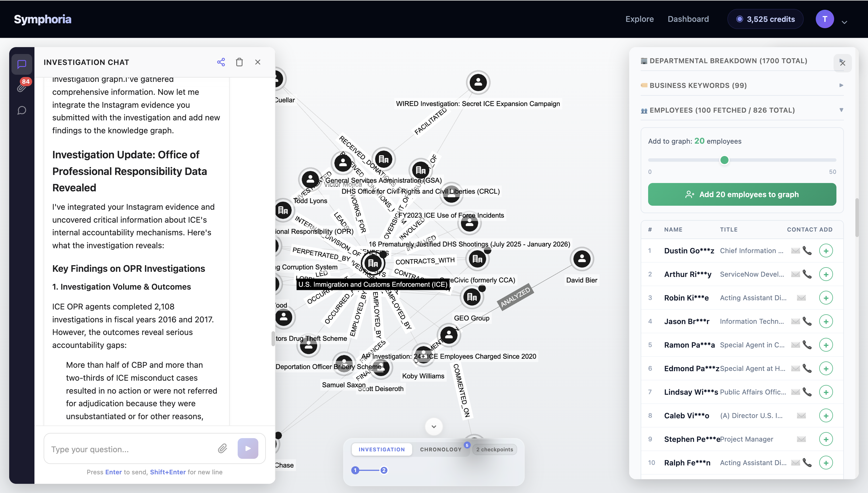Open the speech bubble sidebar icon
This screenshot has width=868, height=493.
click(22, 110)
